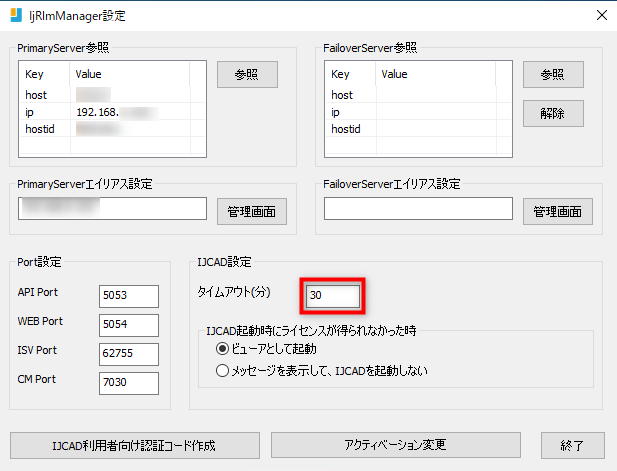This screenshot has height=471, width=617.
Task: Select メッセージを表示して、IJCADを起動しない radio option
Action: (321, 371)
